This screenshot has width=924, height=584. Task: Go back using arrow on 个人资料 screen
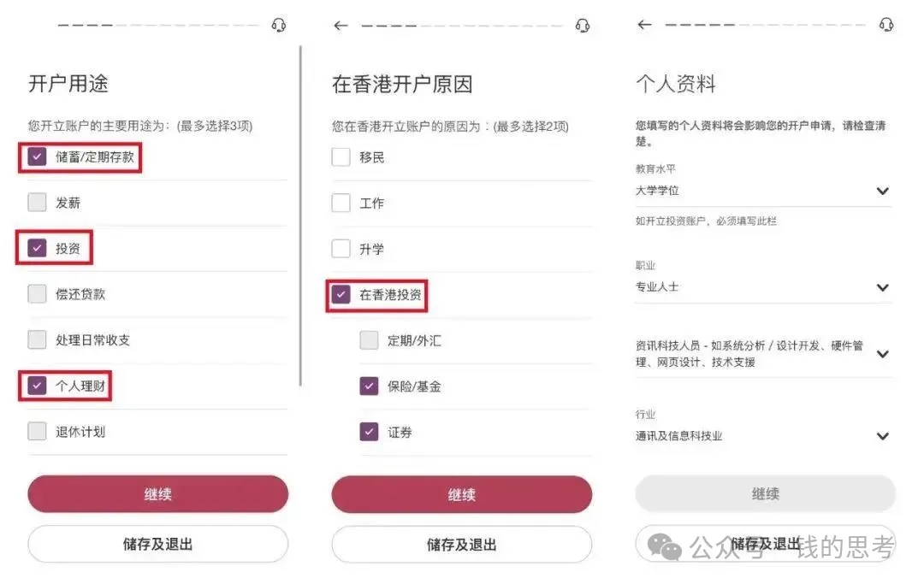(645, 24)
